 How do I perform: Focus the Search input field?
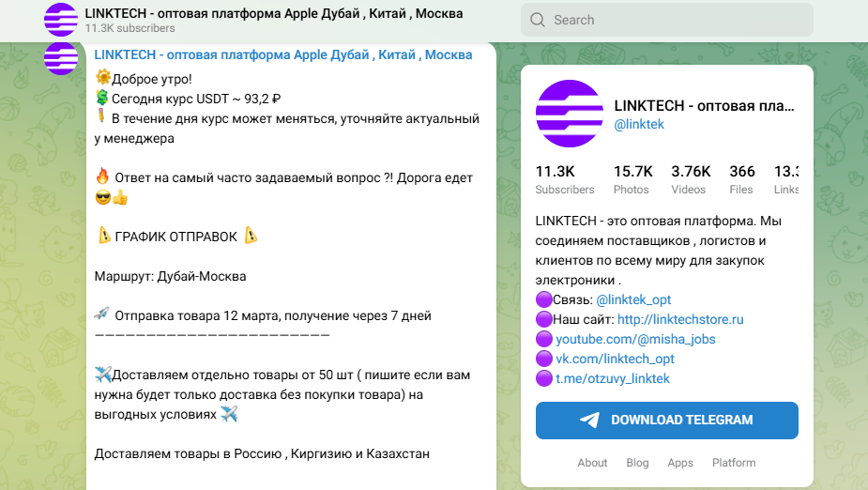[667, 20]
